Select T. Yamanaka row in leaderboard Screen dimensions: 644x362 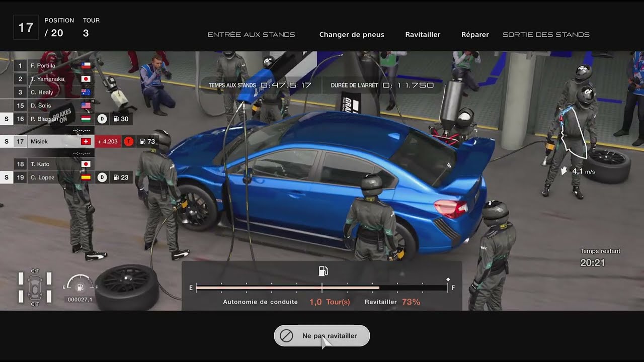pyautogui.click(x=54, y=79)
